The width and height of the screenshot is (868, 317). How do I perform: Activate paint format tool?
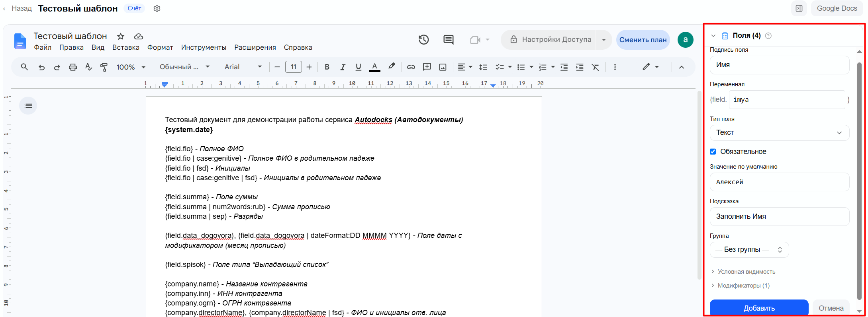pyautogui.click(x=104, y=67)
